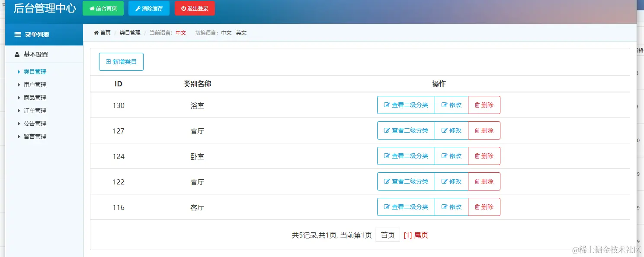Click the list icon beside 菜单列表

point(18,35)
